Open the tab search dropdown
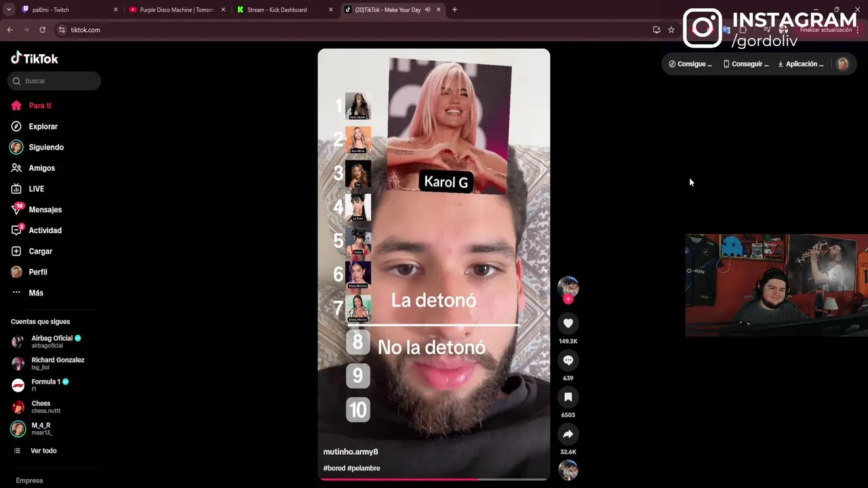The width and height of the screenshot is (868, 488). coord(9,9)
